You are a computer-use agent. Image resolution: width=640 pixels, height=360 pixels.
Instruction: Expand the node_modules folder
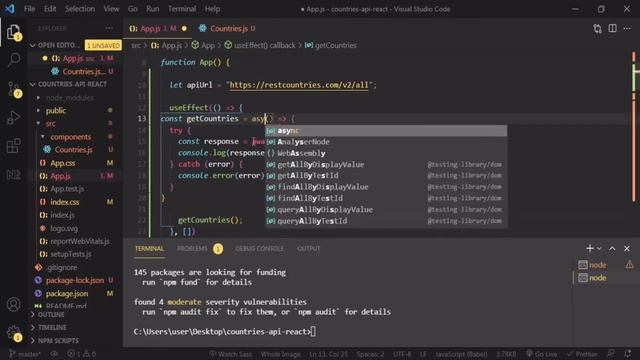pos(69,98)
